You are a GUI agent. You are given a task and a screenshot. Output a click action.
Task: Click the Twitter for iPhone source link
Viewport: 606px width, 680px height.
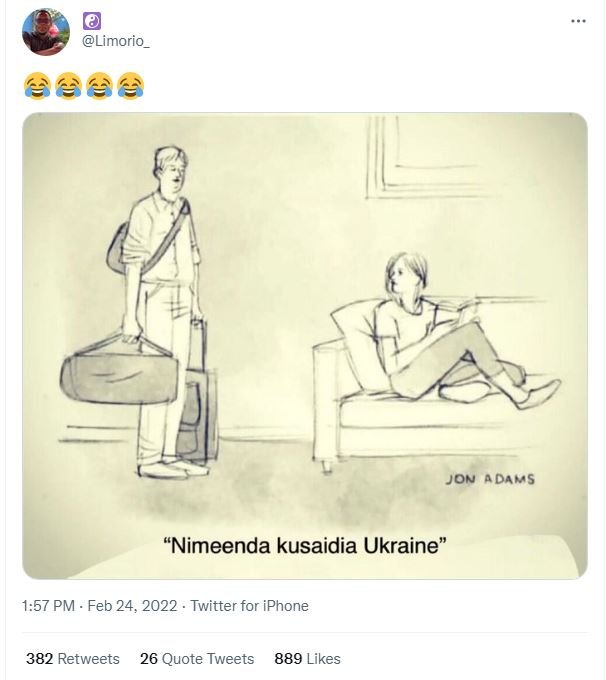point(249,606)
